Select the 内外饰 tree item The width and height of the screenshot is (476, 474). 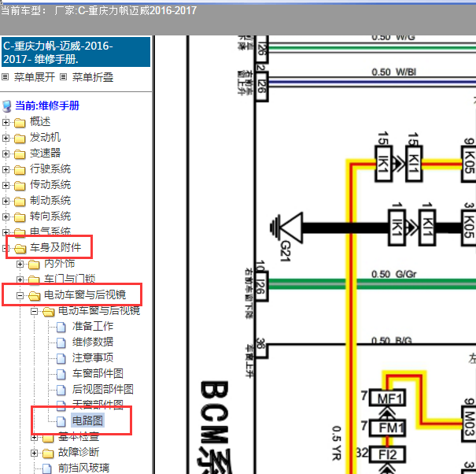(x=60, y=264)
